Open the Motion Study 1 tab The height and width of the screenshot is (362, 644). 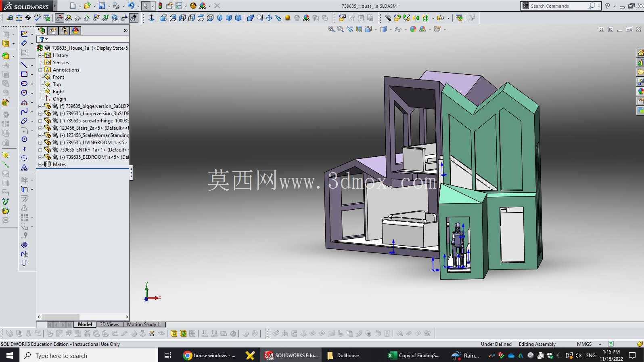coord(143,324)
